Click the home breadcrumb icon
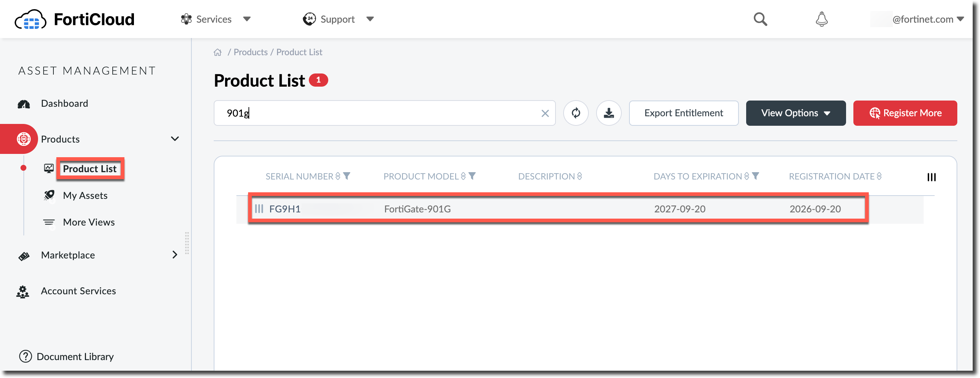 [x=218, y=52]
